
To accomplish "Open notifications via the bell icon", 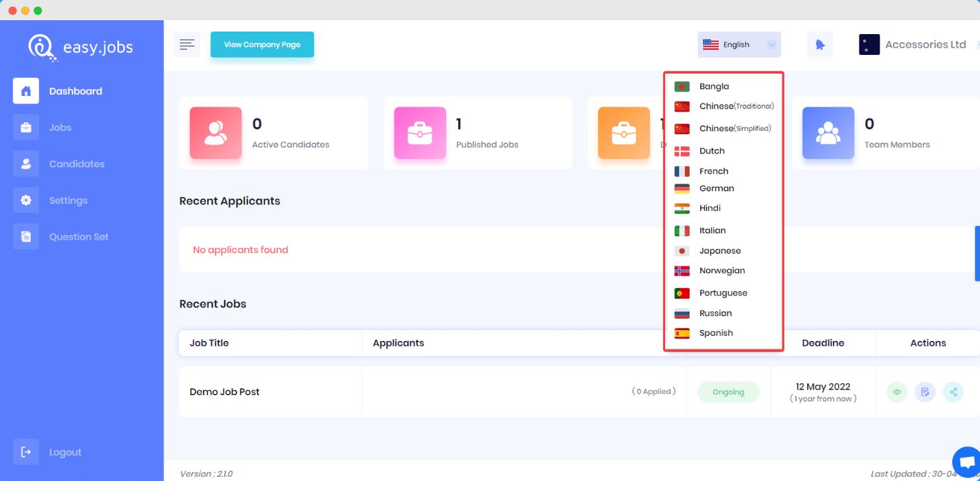I will pos(820,44).
